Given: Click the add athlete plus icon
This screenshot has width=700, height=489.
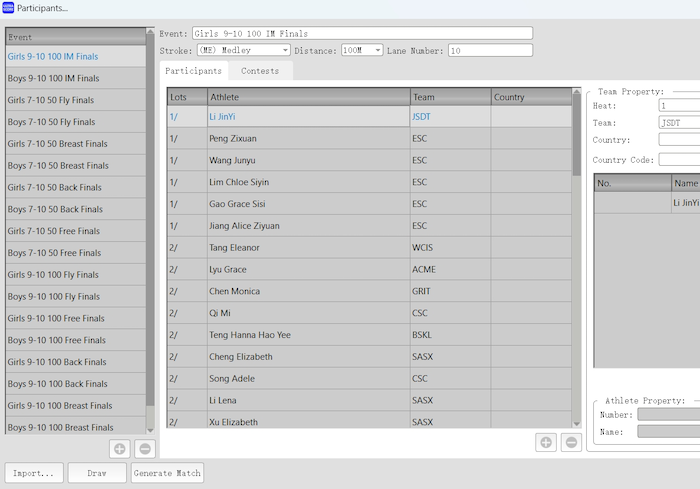Looking at the screenshot, I should click(546, 442).
